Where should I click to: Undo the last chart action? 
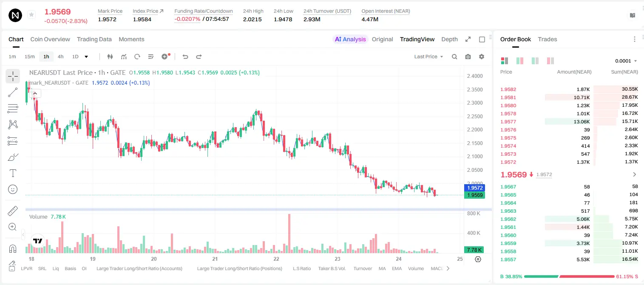(x=185, y=57)
